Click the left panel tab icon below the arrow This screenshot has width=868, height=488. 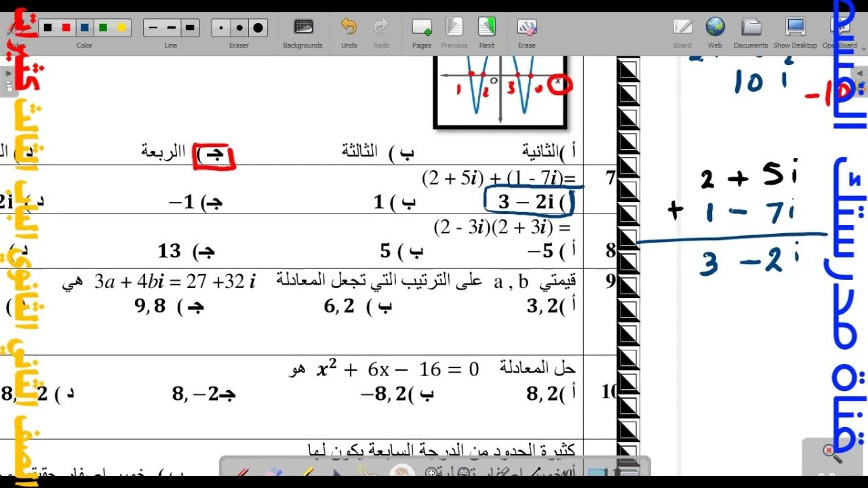[x=9, y=86]
